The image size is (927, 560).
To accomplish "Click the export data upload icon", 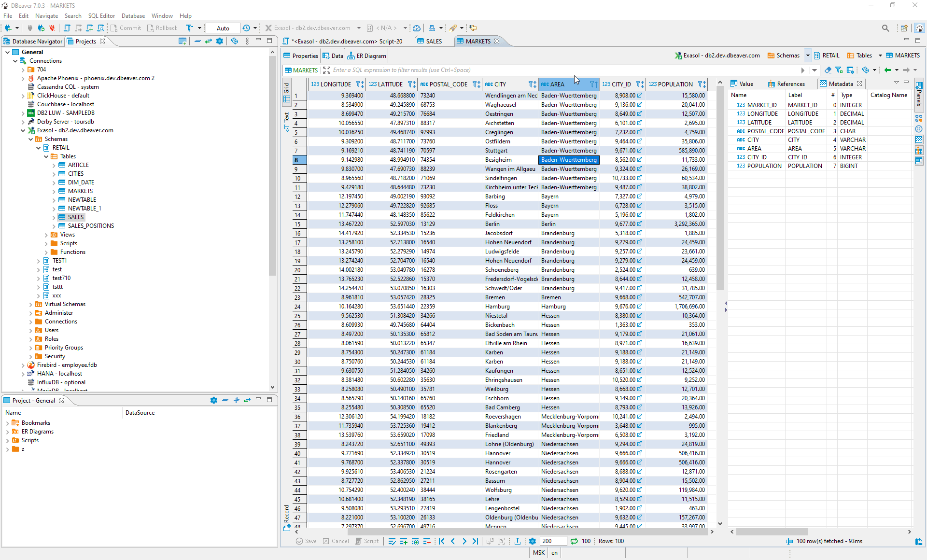I will (x=518, y=541).
